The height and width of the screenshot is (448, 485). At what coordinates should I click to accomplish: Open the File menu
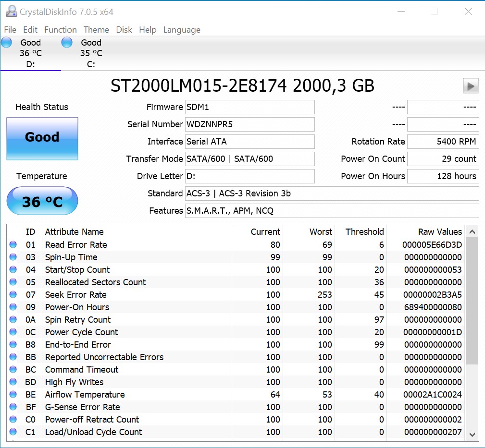click(10, 30)
